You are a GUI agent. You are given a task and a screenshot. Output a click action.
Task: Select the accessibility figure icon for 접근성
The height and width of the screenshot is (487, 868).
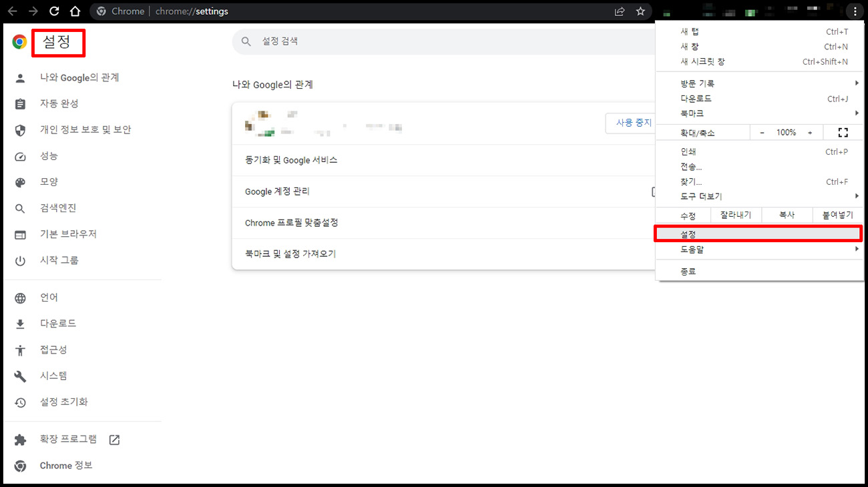tap(20, 350)
